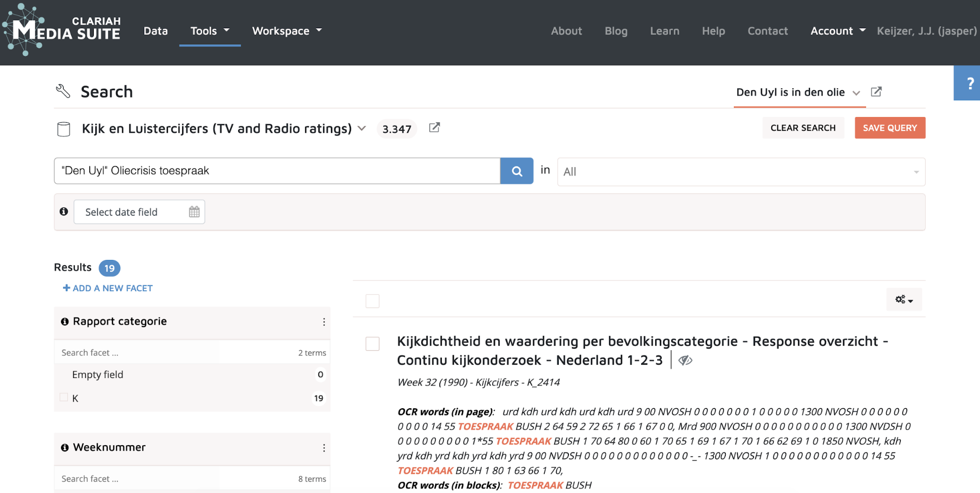This screenshot has width=980, height=493.
Task: Open the search field selector showing All
Action: point(740,172)
